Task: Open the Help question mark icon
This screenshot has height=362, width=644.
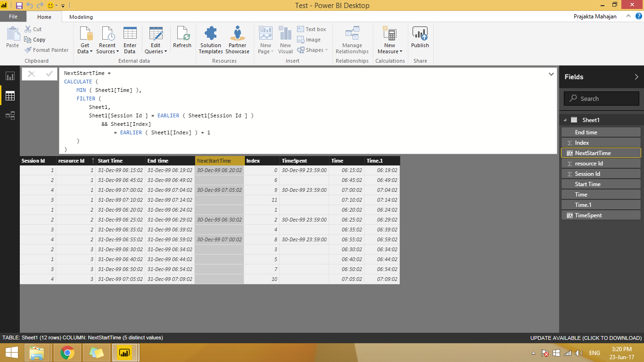Action: tap(638, 16)
